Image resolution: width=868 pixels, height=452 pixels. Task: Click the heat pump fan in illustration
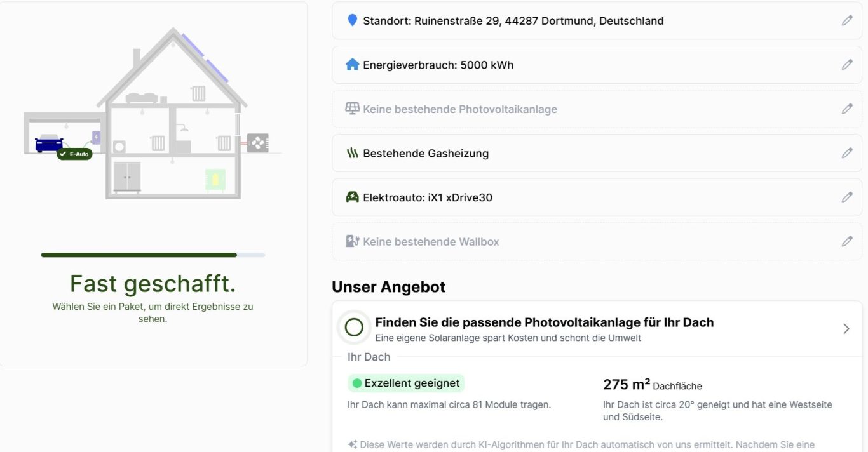(x=258, y=143)
